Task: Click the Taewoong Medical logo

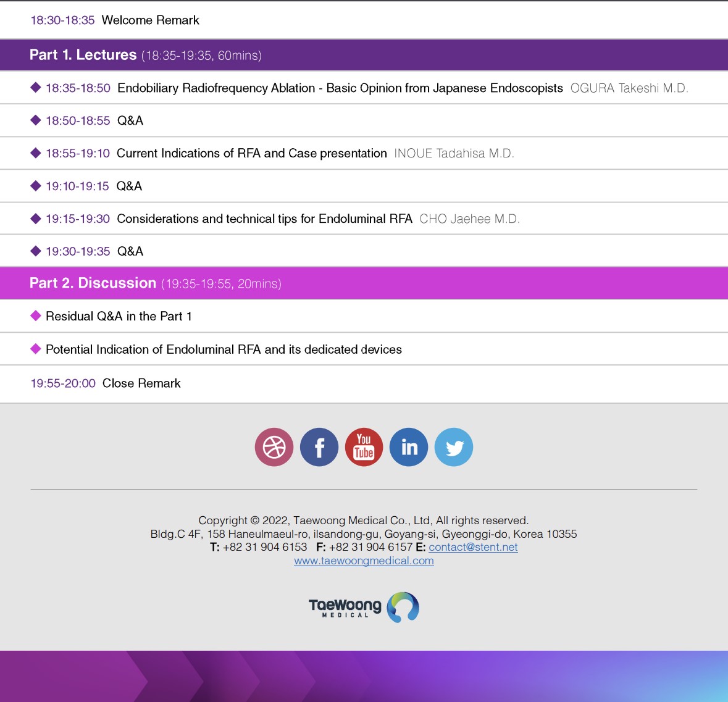Action: click(364, 607)
